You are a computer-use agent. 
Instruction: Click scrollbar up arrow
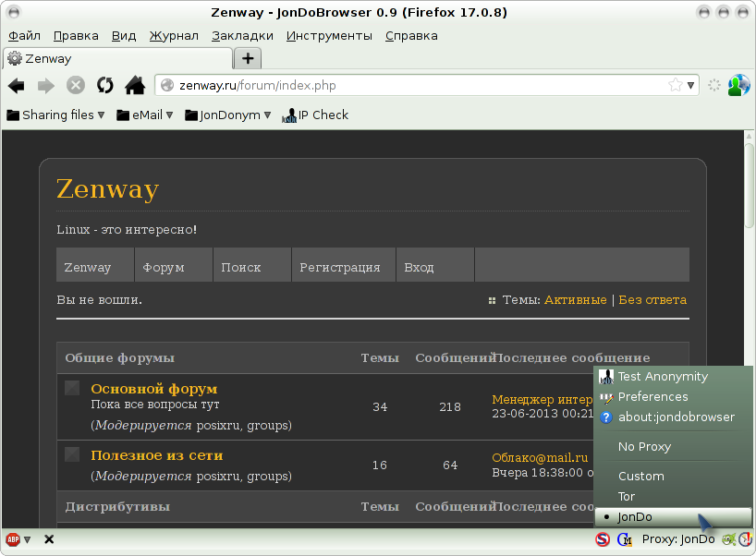pyautogui.click(x=749, y=137)
